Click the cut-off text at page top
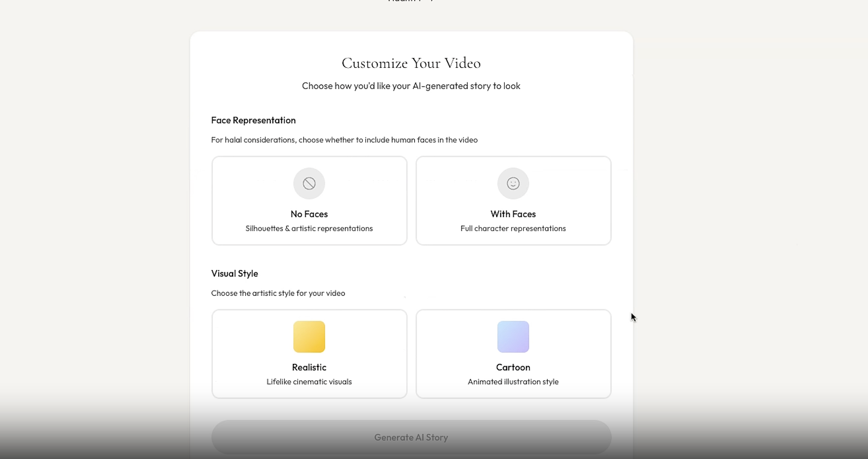This screenshot has height=459, width=868. [410, 1]
